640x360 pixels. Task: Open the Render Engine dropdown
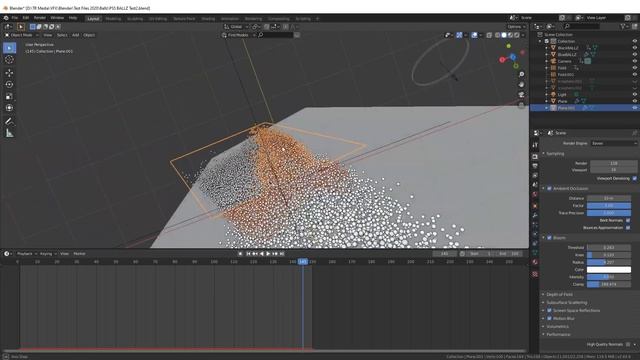(x=614, y=143)
